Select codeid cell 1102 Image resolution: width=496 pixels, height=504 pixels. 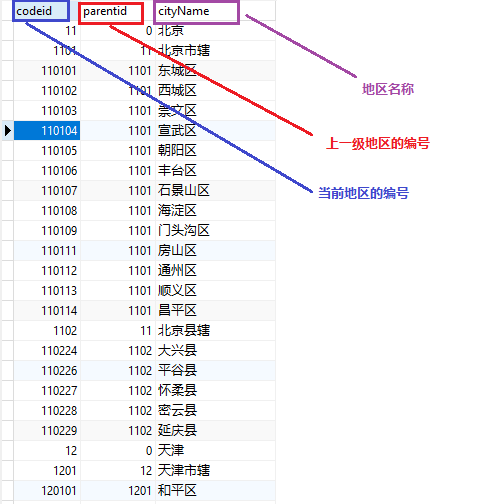47,330
